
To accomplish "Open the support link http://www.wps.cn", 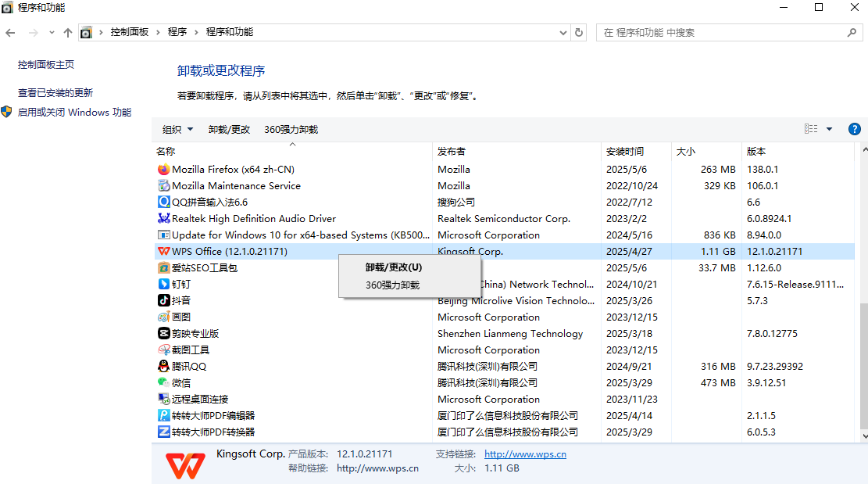I will tap(525, 454).
